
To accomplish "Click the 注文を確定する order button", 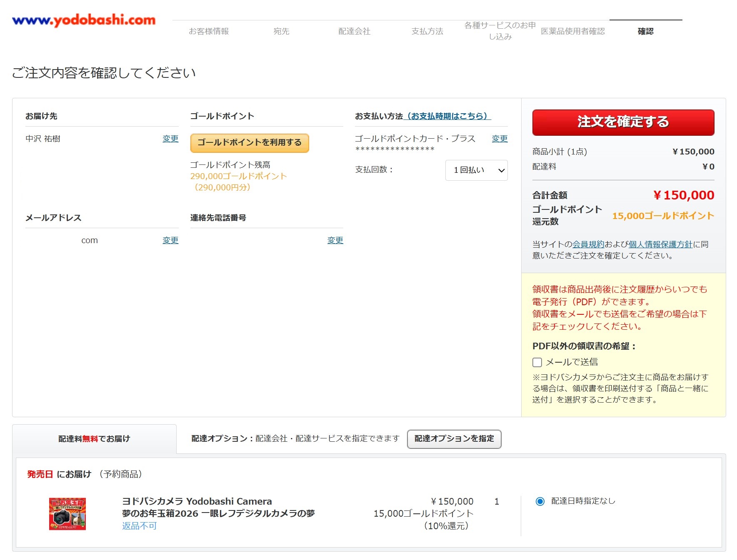I will coord(623,122).
